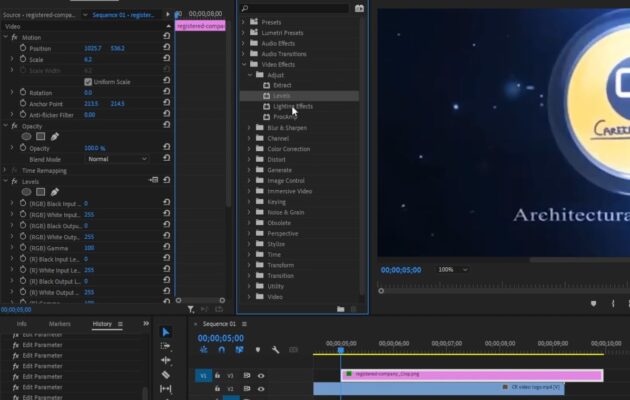The width and height of the screenshot is (630, 400).
Task: Pick the Razor tool in the tools panel
Action: click(x=166, y=375)
